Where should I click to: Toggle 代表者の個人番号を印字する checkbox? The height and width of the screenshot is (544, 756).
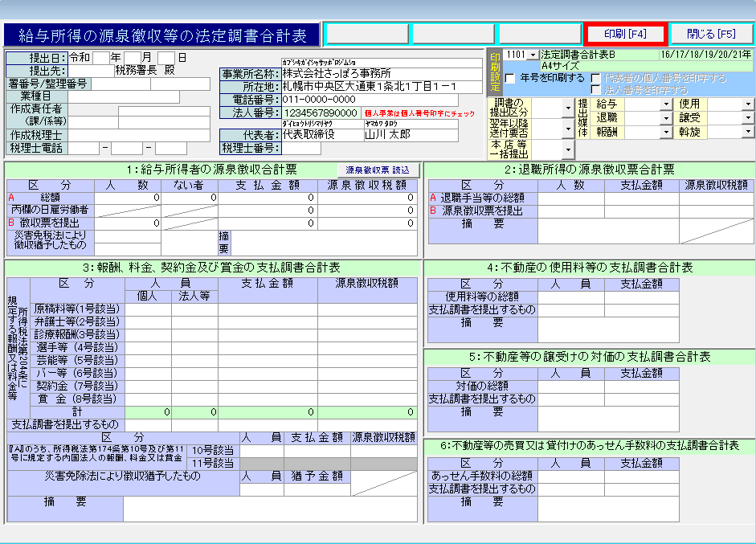pyautogui.click(x=595, y=79)
